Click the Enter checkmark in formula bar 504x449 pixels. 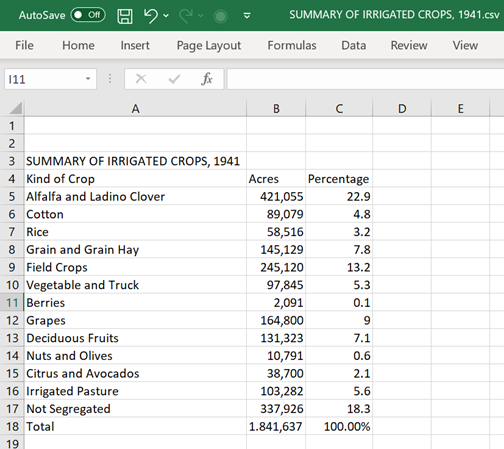pyautogui.click(x=174, y=79)
